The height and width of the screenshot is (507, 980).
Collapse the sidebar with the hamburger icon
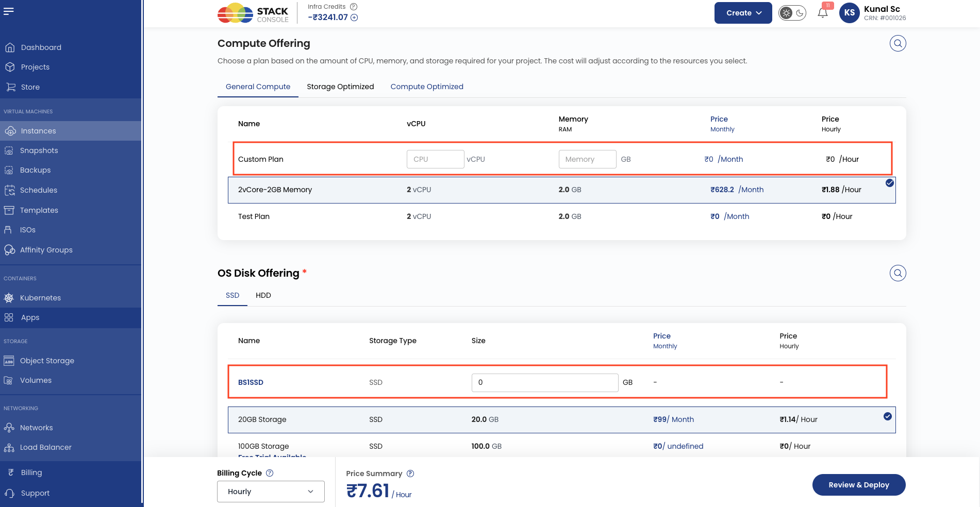pos(9,11)
